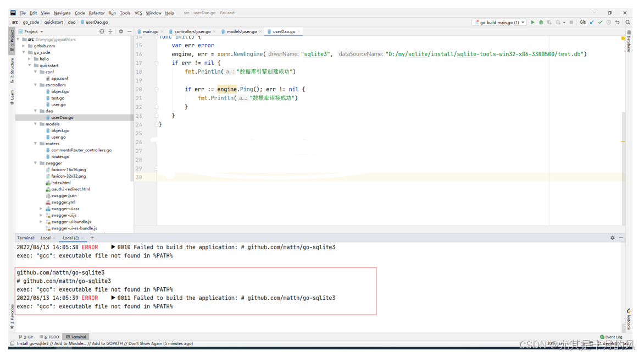Expand the github.com folder

[x=24, y=46]
